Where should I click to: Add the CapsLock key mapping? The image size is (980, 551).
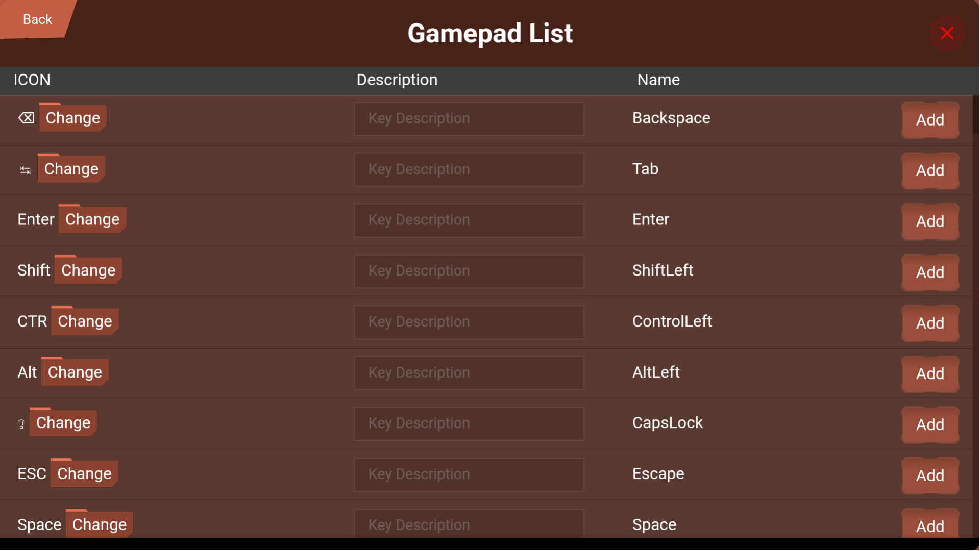(x=930, y=424)
